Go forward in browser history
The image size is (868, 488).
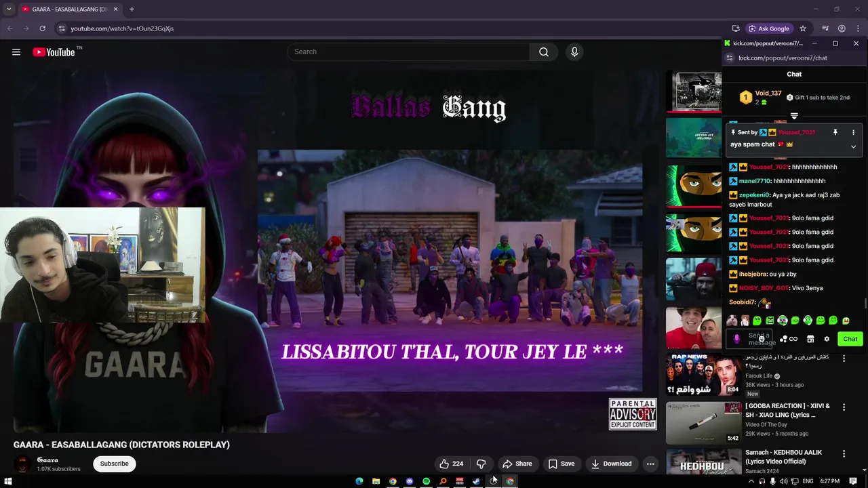pos(26,28)
